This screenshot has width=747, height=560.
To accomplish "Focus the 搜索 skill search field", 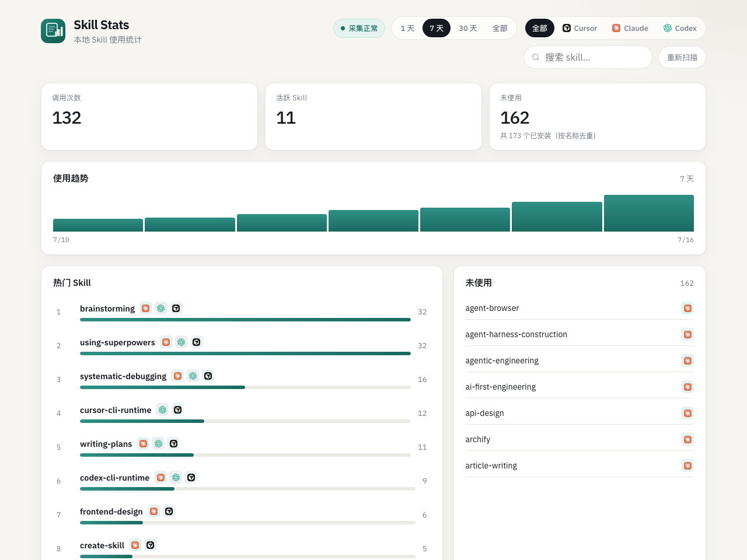I will (588, 57).
